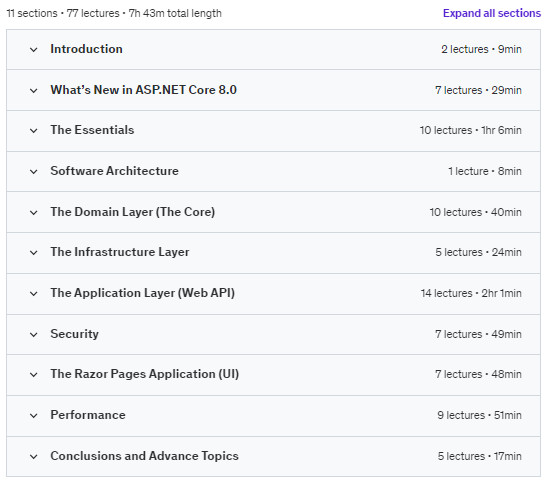Image resolution: width=545 pixels, height=489 pixels.
Task: Expand the Performance section chevron
Action: [34, 416]
